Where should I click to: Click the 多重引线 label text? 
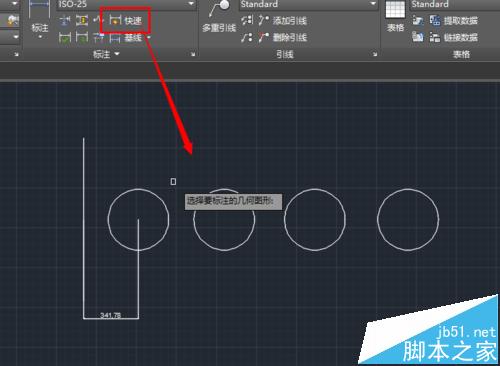click(219, 28)
